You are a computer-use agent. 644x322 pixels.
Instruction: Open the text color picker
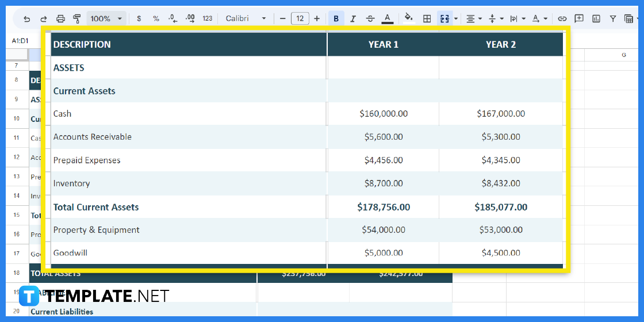click(388, 18)
